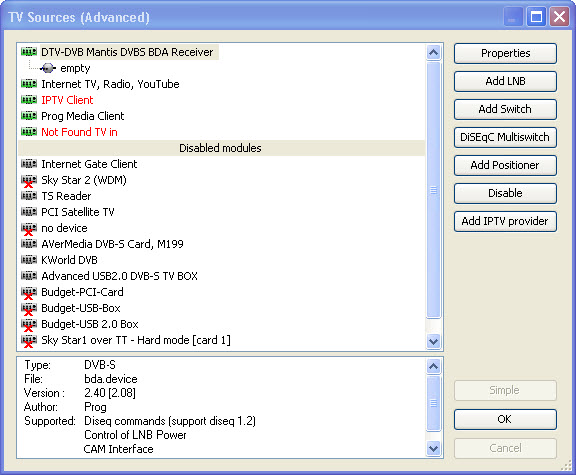
Task: Select AVerMedia DVB-S Card, M199
Action: 112,244
